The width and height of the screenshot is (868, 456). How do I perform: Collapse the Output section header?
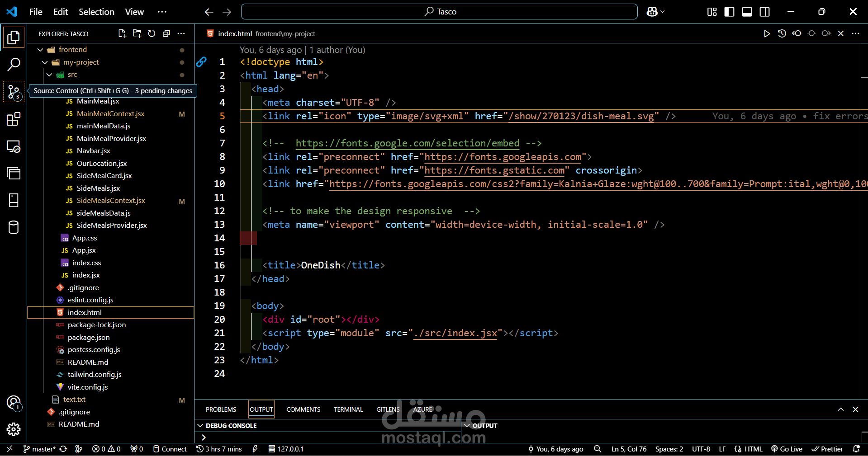(x=467, y=426)
